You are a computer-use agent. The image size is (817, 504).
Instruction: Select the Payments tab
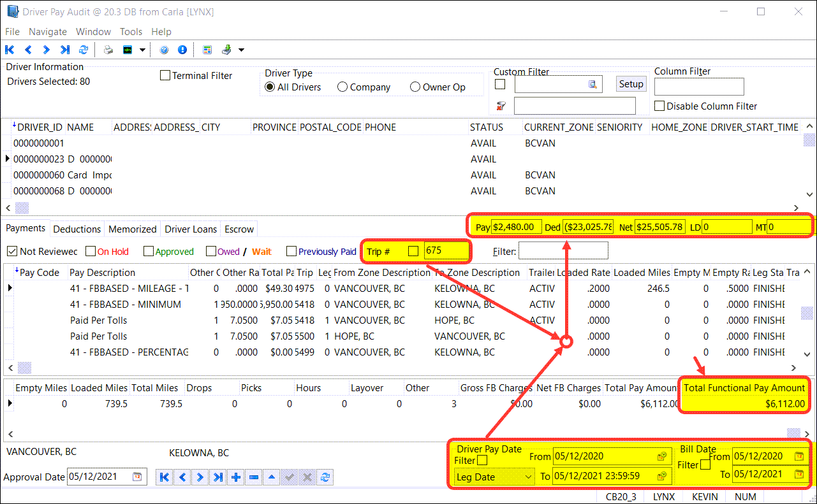(x=26, y=228)
